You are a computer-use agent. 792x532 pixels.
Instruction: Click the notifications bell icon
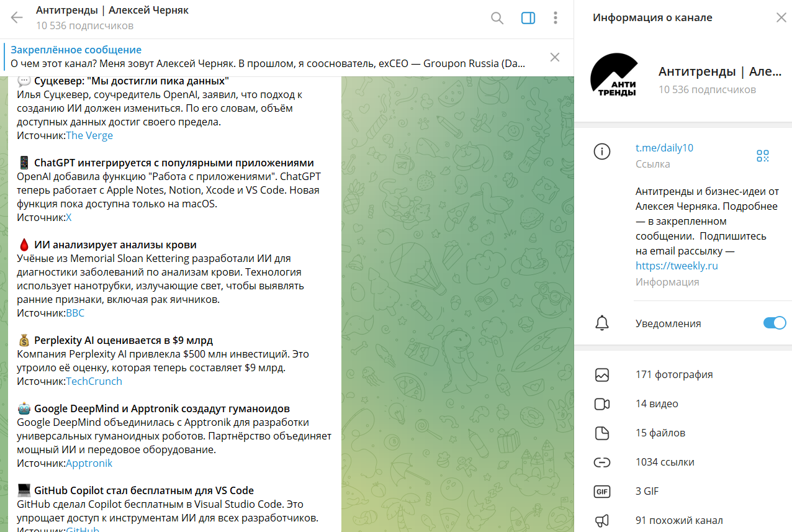click(x=601, y=323)
